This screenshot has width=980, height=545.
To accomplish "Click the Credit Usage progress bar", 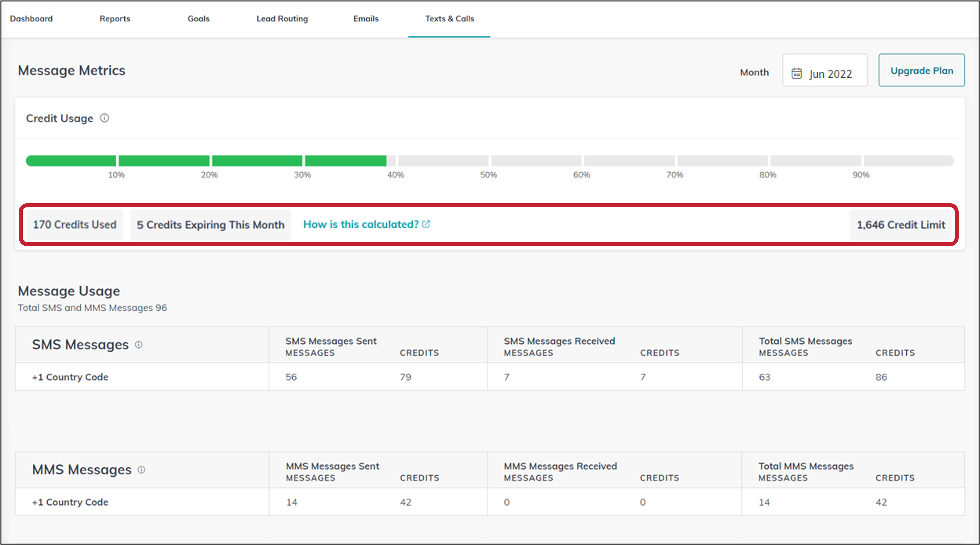I will (x=489, y=161).
